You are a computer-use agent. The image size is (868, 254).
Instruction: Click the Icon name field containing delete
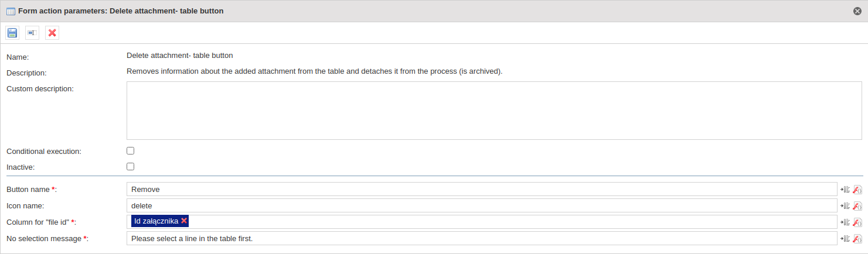pos(482,205)
